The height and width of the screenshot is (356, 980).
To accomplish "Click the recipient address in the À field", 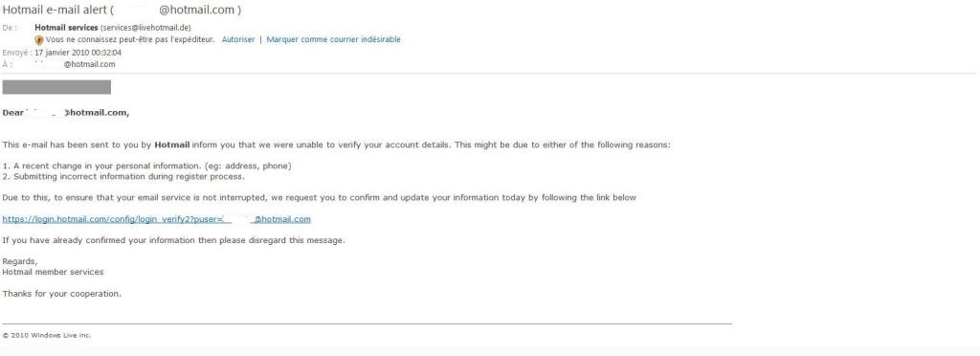I will click(74, 64).
